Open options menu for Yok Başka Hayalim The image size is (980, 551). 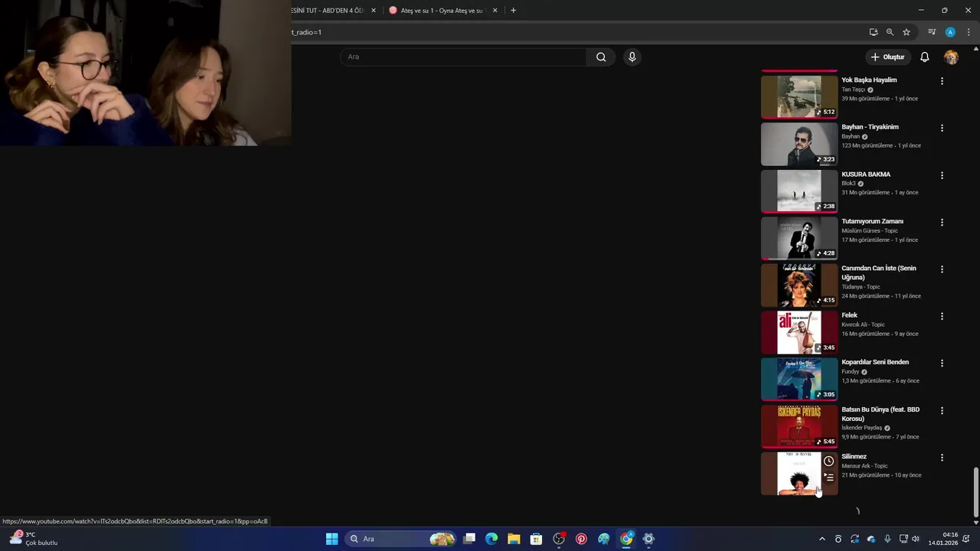point(942,81)
